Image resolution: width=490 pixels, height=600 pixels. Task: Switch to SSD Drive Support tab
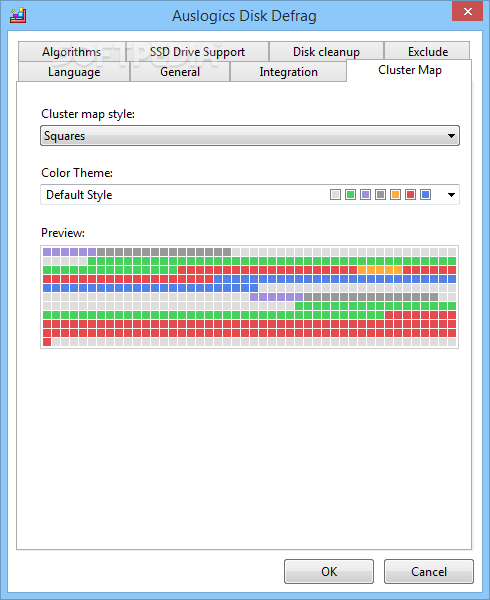click(197, 52)
